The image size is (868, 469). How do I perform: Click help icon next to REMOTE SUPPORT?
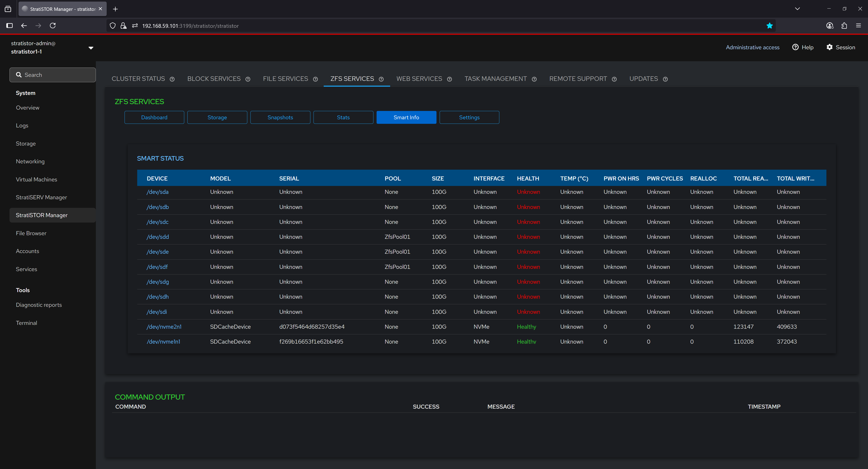(x=614, y=79)
